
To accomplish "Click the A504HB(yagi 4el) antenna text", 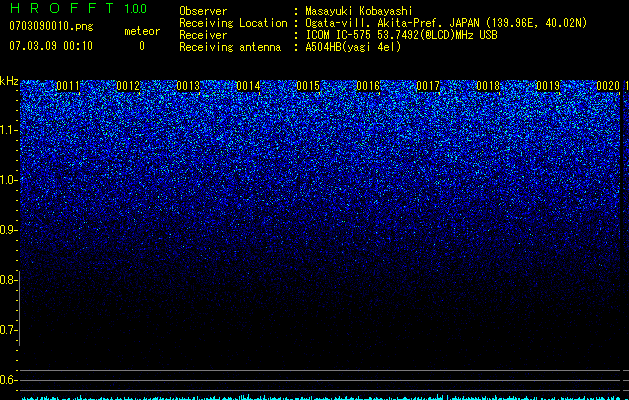I will click(353, 47).
